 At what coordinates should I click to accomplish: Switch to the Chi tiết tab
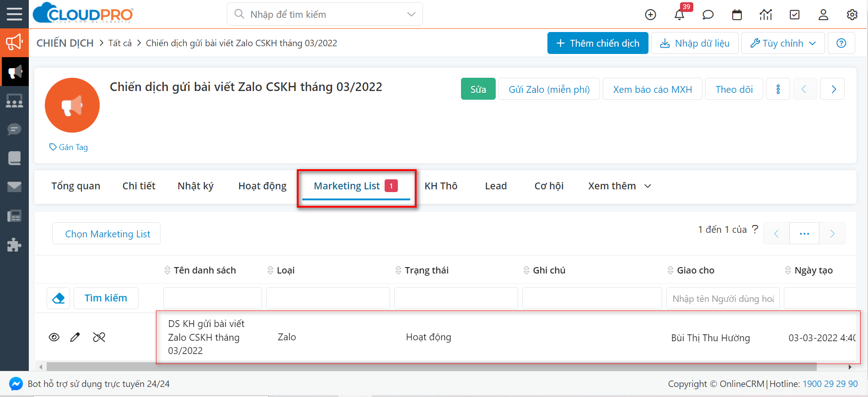tap(139, 186)
